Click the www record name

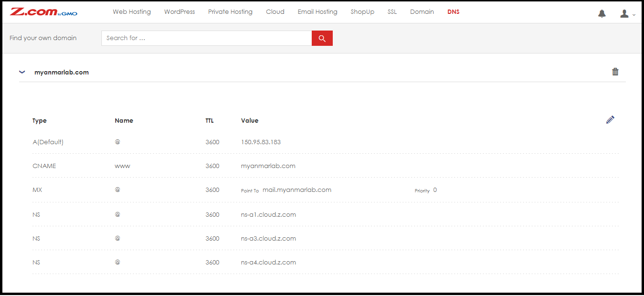point(122,166)
